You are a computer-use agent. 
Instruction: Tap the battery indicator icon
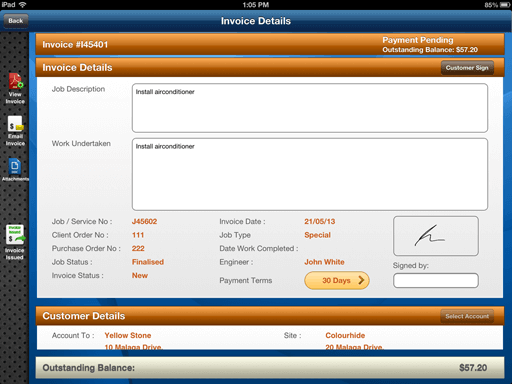click(x=505, y=5)
